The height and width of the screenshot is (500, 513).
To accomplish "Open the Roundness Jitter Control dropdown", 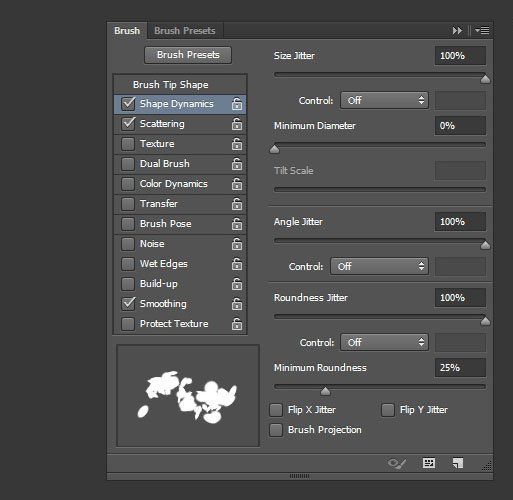I will point(384,342).
